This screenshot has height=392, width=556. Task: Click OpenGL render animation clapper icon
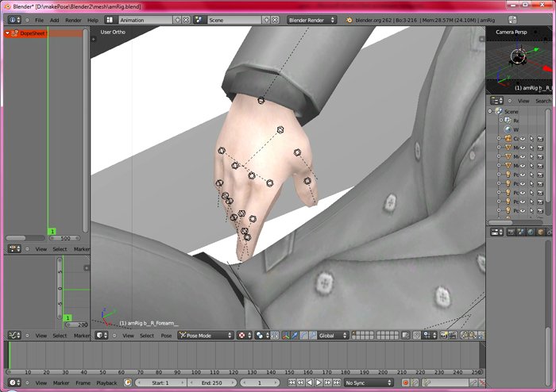click(453, 336)
